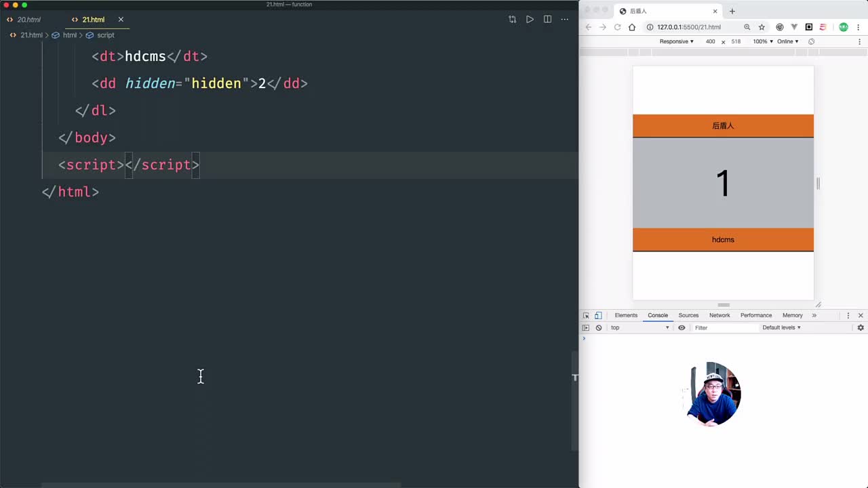
Task: Click the 21.html breadcrumb item
Action: (x=31, y=35)
